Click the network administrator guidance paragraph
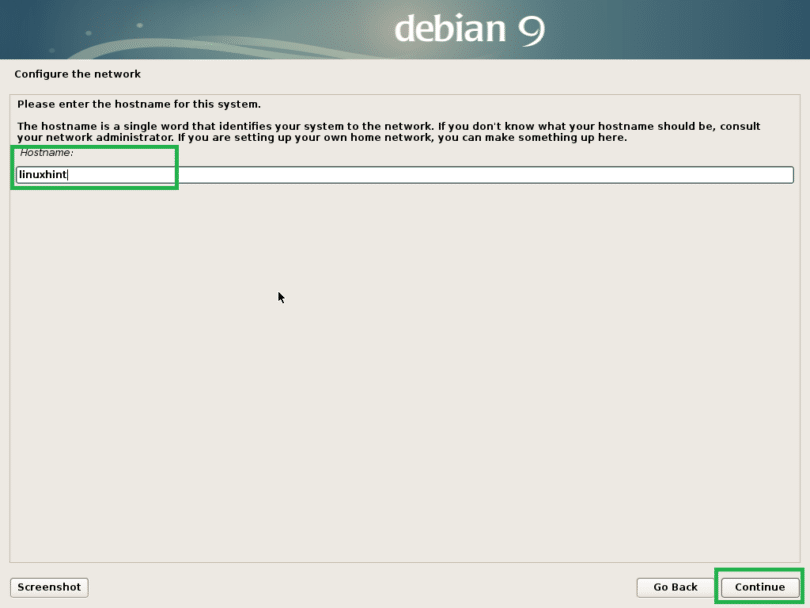Screen dimensions: 810x608 click(x=388, y=131)
